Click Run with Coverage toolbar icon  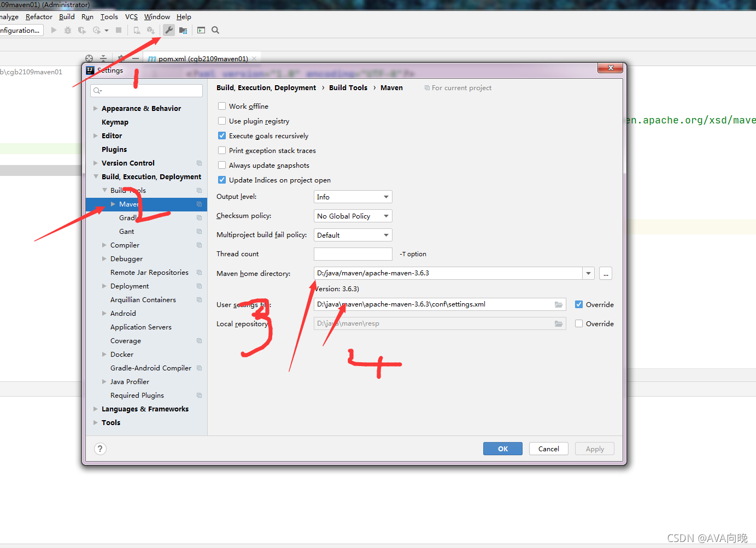82,30
